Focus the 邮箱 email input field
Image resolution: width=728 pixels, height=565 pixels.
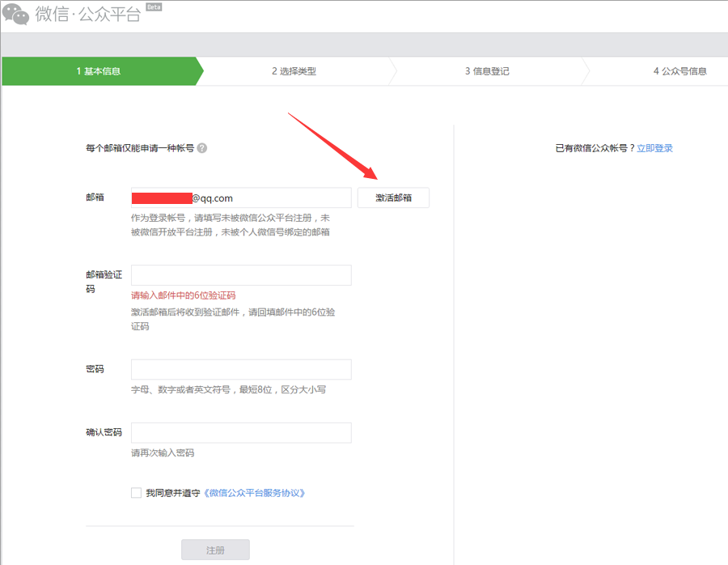pyautogui.click(x=241, y=198)
